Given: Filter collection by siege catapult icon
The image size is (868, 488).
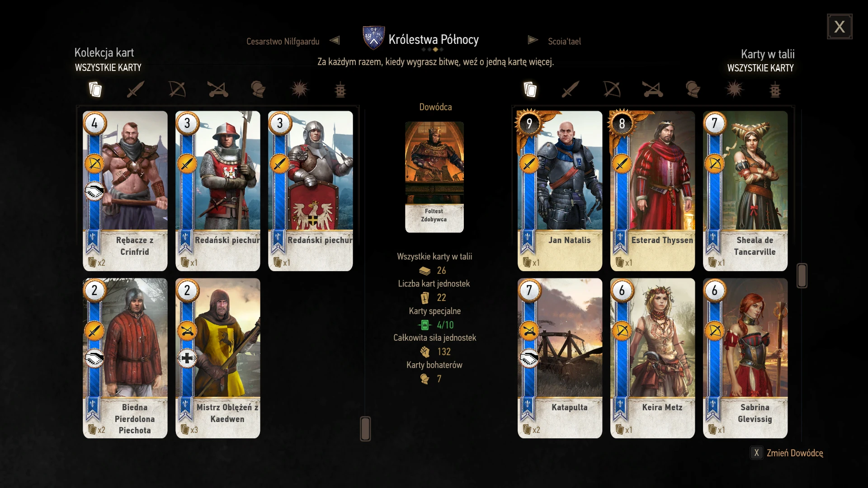Looking at the screenshot, I should 217,89.
